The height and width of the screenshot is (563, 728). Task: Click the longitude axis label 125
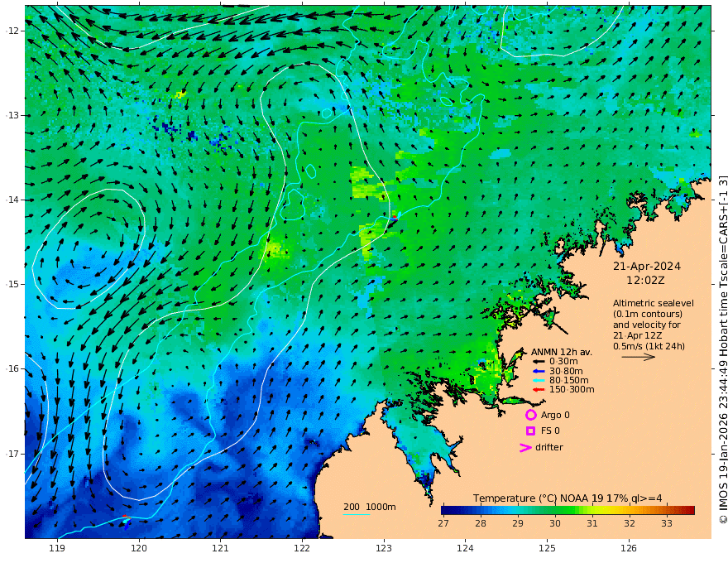tap(547, 549)
